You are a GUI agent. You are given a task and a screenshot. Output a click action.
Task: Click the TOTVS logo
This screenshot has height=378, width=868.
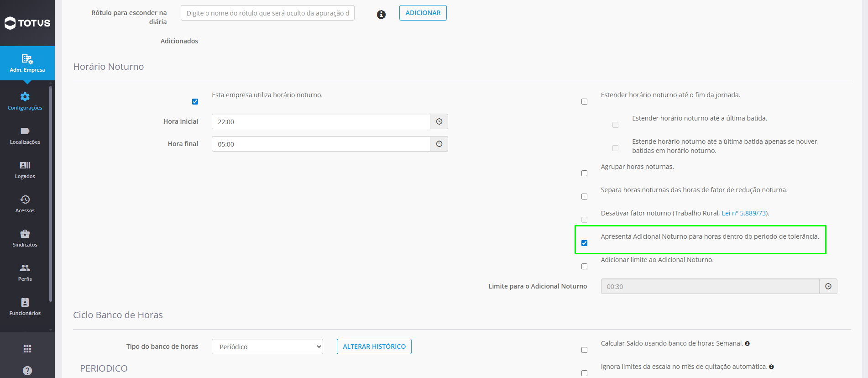pos(27,23)
